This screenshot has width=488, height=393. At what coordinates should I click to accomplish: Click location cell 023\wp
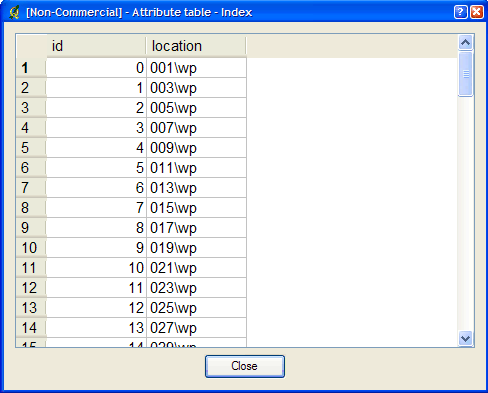click(x=196, y=288)
